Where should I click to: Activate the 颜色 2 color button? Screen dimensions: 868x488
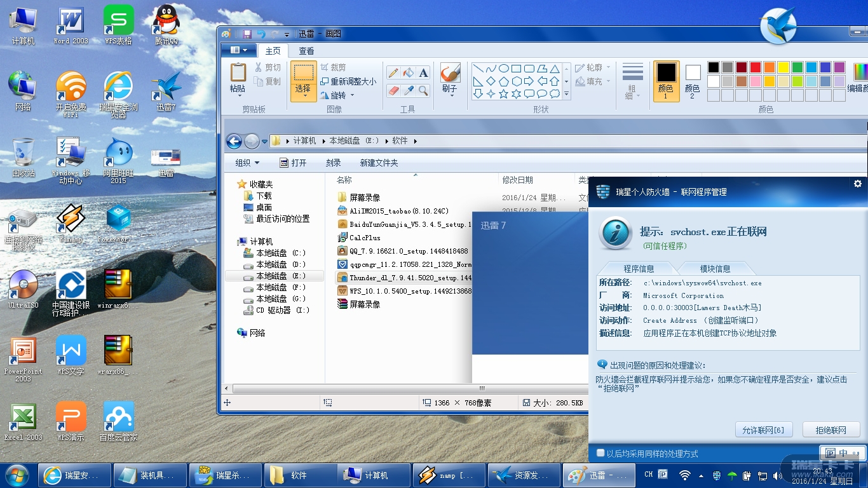click(x=692, y=81)
